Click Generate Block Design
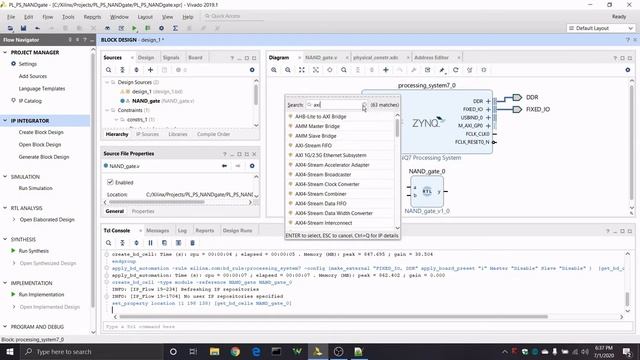The width and height of the screenshot is (640, 360). click(44, 157)
